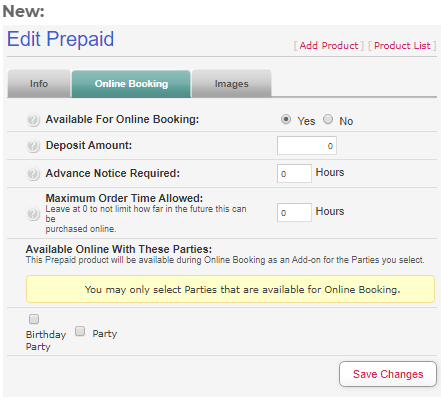
Task: Click help icon next to Deposit Amount
Action: coord(33,146)
